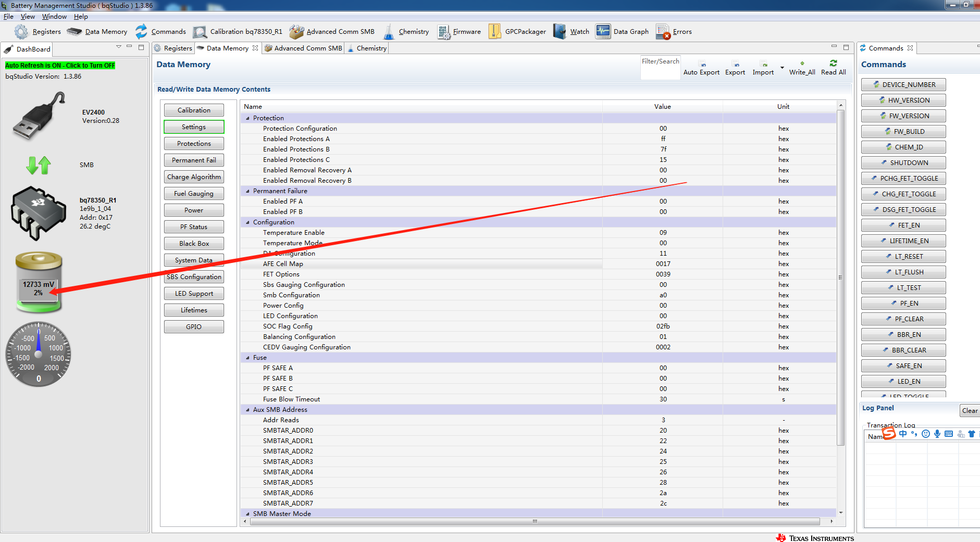The image size is (980, 542).
Task: Open the Registers toolbar gear icon
Action: point(21,32)
